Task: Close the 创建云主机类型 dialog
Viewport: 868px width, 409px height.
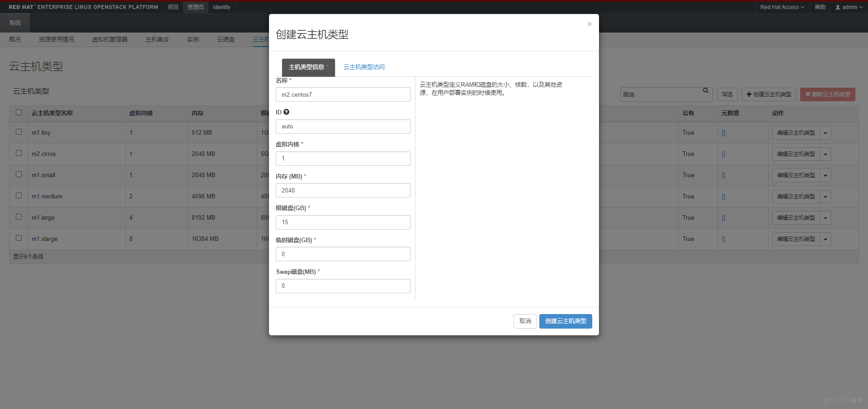Action: tap(589, 24)
